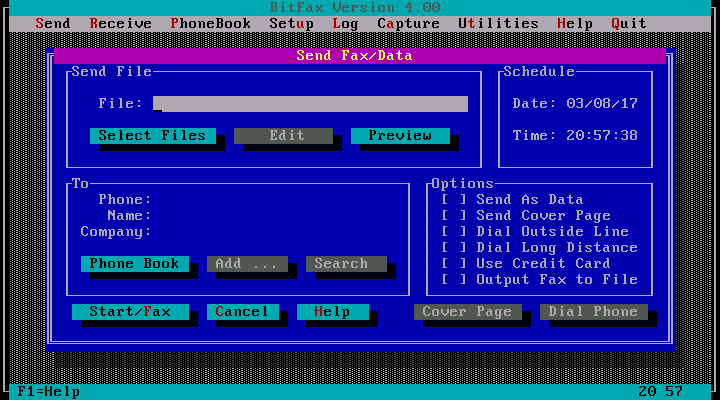Open the Phone Book button
This screenshot has height=400, width=720.
pyautogui.click(x=135, y=264)
